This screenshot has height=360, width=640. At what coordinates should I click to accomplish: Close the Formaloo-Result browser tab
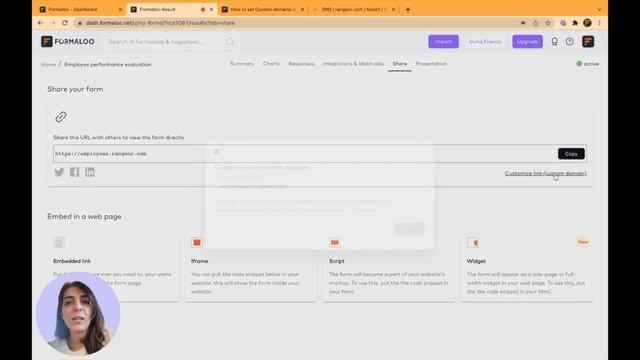[211, 9]
